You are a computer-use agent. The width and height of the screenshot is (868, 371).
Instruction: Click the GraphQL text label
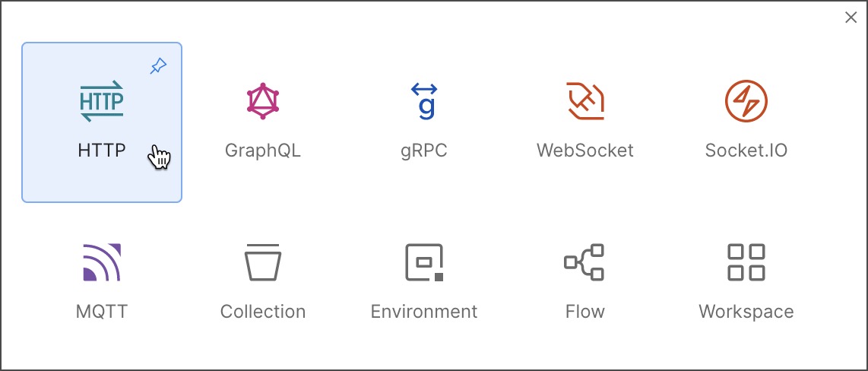coord(263,151)
